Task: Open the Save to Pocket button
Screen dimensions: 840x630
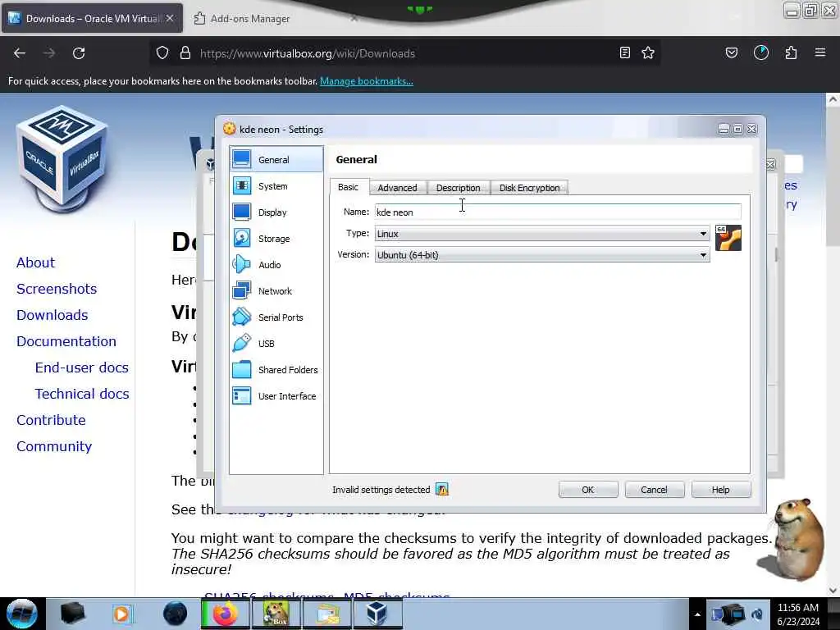Action: (732, 52)
